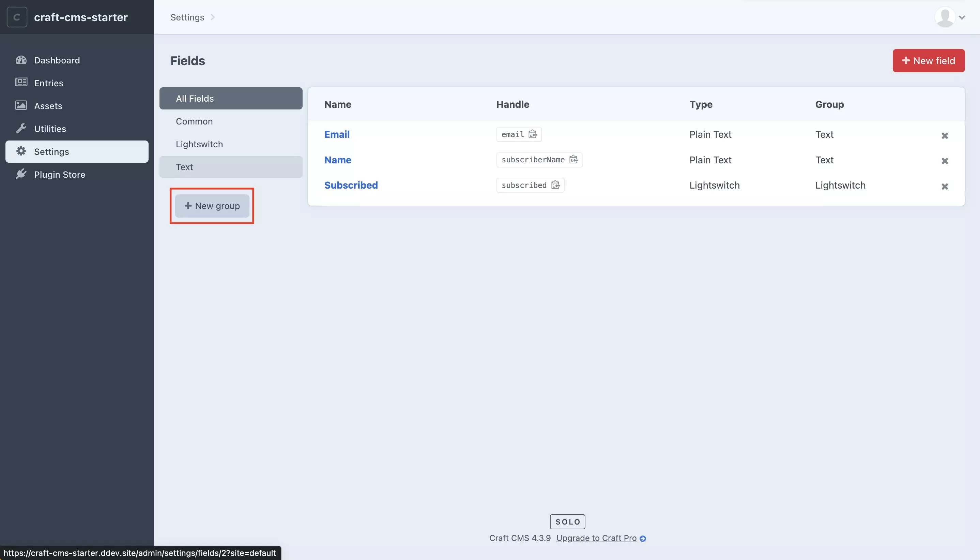
Task: Select the Lightswitch field group
Action: click(x=231, y=144)
